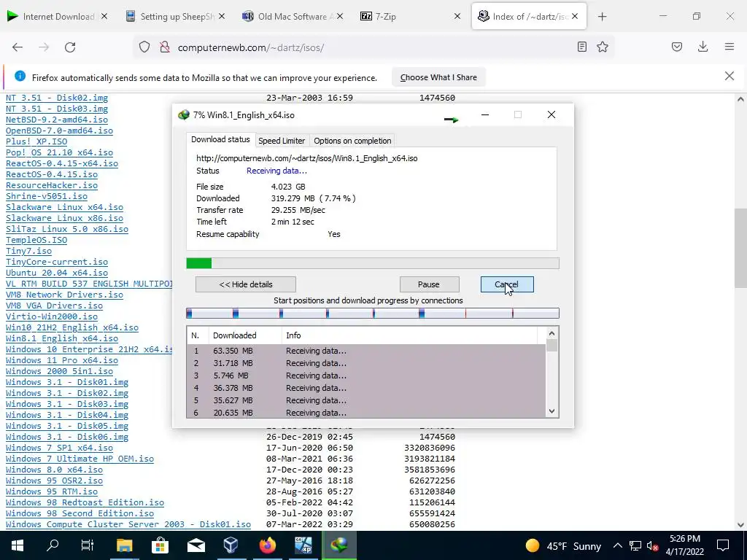The image size is (747, 560).
Task: Open the 3D box taskbar icon
Action: coord(231,545)
